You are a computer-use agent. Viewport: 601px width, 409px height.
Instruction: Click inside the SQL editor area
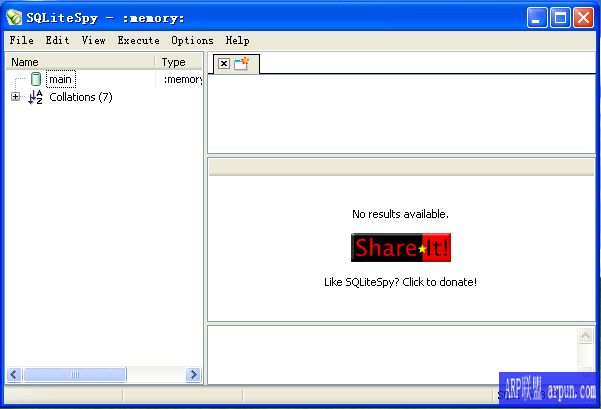(x=401, y=114)
